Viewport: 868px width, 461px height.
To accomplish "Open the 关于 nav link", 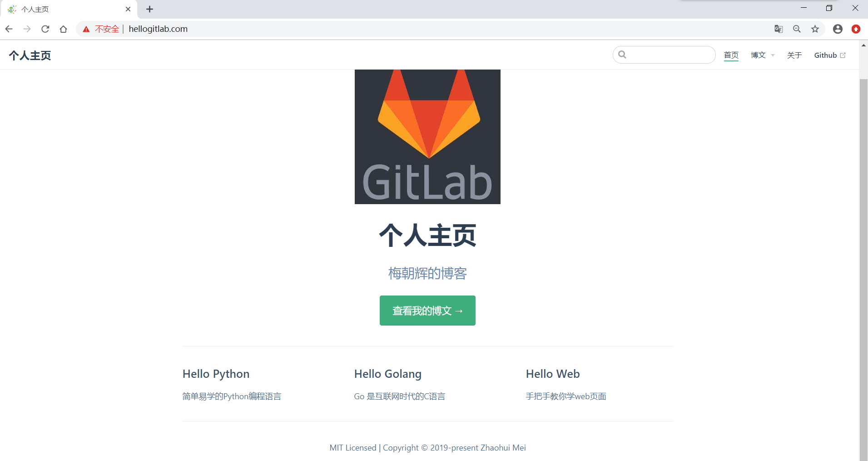I will 794,55.
